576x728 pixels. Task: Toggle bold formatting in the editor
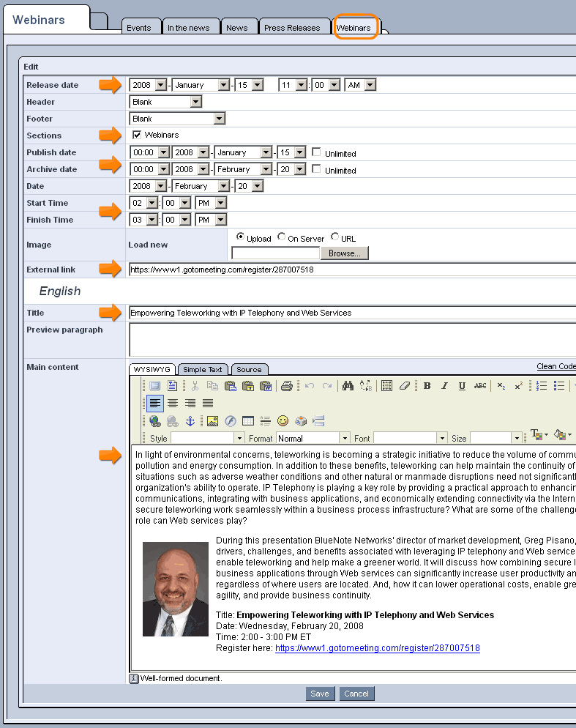[427, 386]
